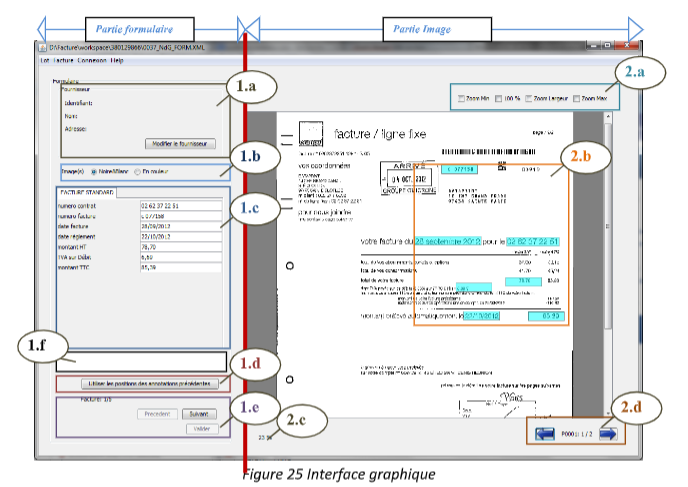Viewport: 688px width, 487px height.
Task: Switch to the FACTURE STANDARD tab
Action: [87, 193]
